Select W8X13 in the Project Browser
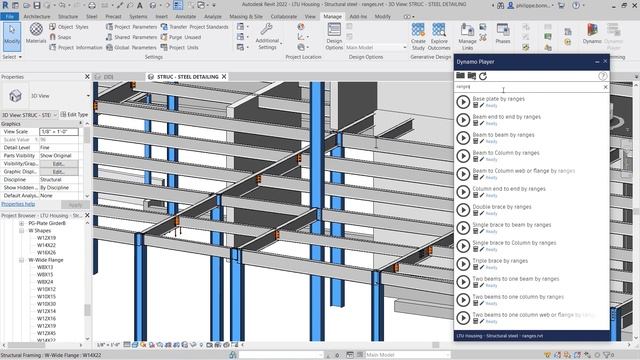This screenshot has width=640, height=360. (x=45, y=267)
